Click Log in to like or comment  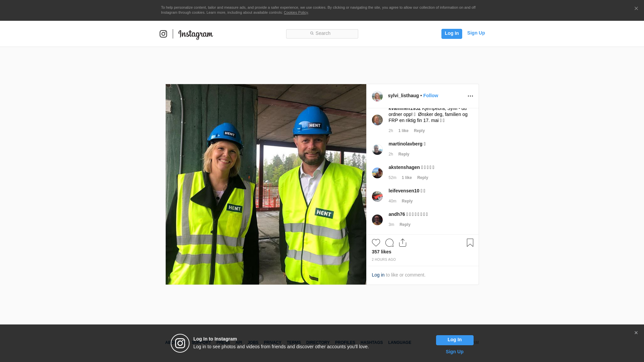pos(378,275)
